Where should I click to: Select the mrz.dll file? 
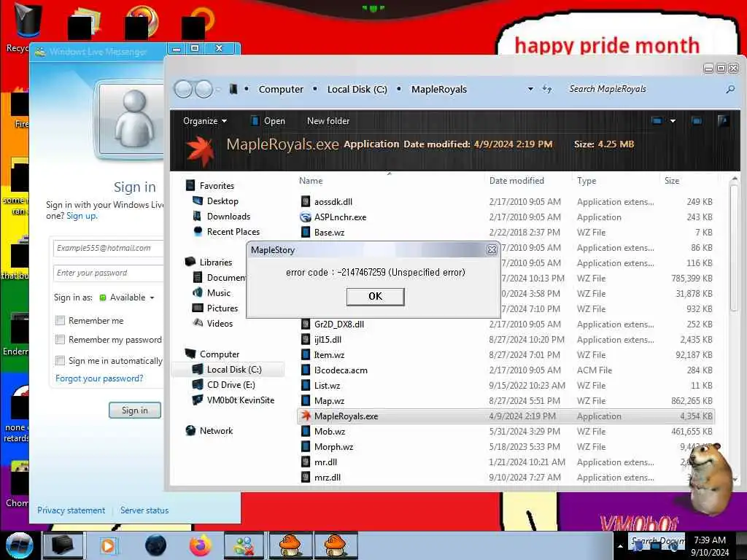[x=328, y=477]
